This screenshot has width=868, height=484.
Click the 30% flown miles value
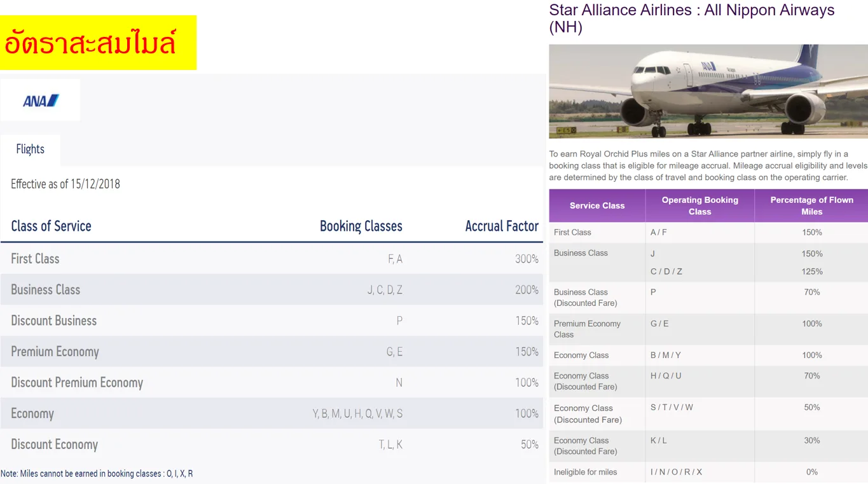point(812,441)
